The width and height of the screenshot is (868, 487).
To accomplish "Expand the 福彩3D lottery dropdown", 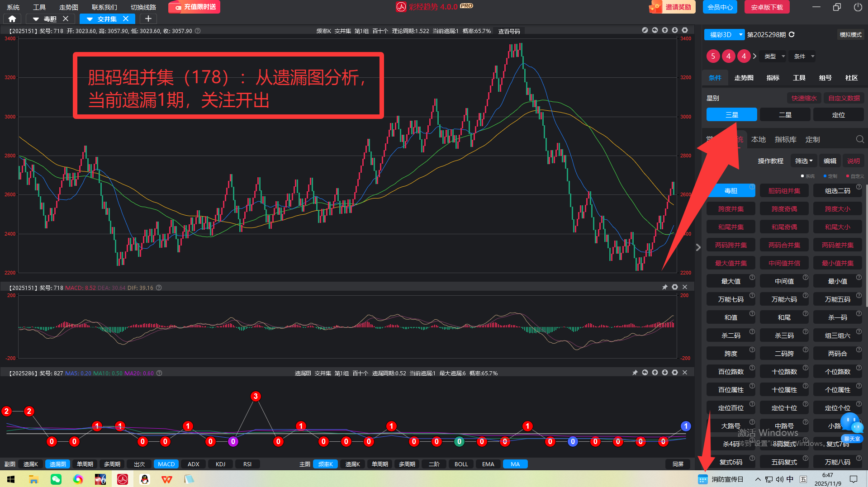I will pos(740,34).
